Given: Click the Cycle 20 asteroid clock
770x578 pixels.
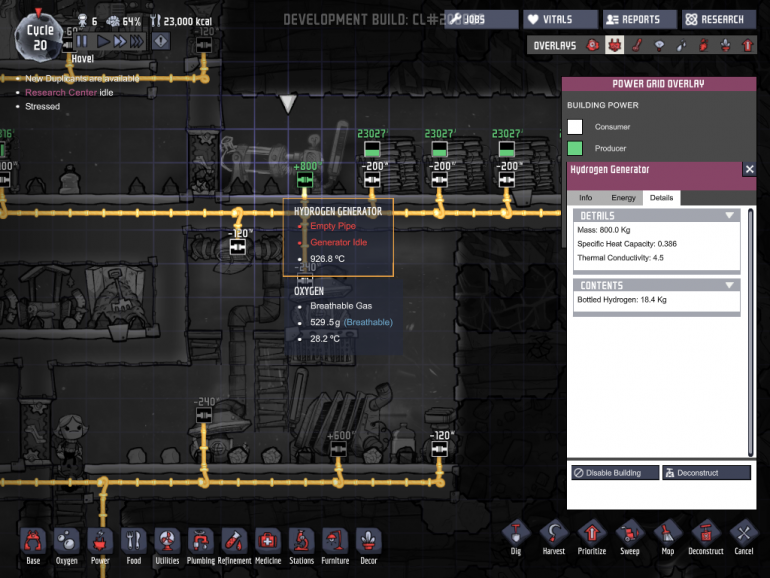Looking at the screenshot, I should coord(39,38).
